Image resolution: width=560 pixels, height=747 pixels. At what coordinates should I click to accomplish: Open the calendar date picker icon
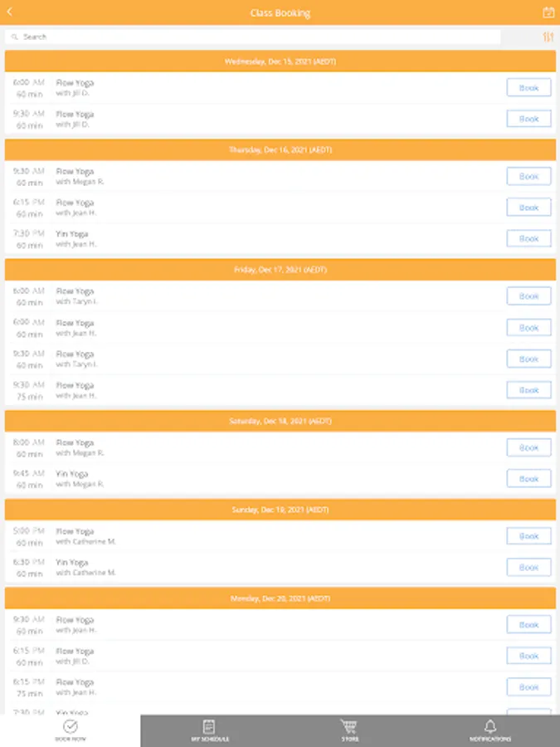(x=548, y=12)
